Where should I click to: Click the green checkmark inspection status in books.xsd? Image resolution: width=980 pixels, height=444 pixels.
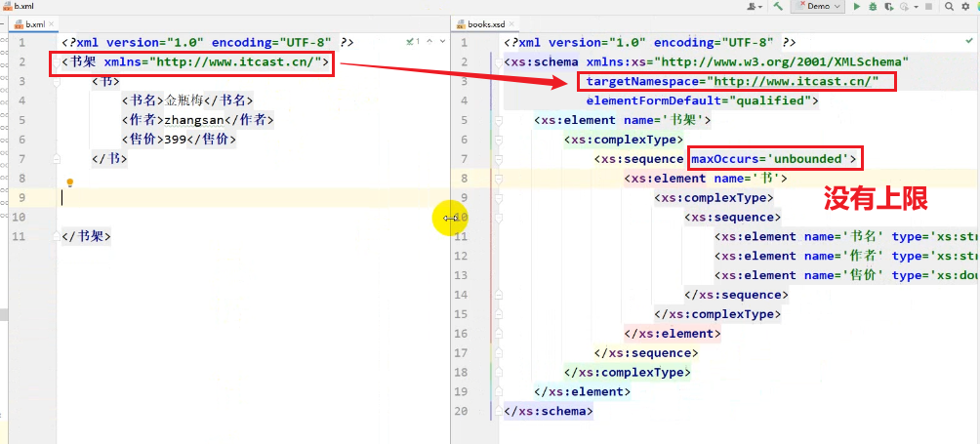coord(969,41)
